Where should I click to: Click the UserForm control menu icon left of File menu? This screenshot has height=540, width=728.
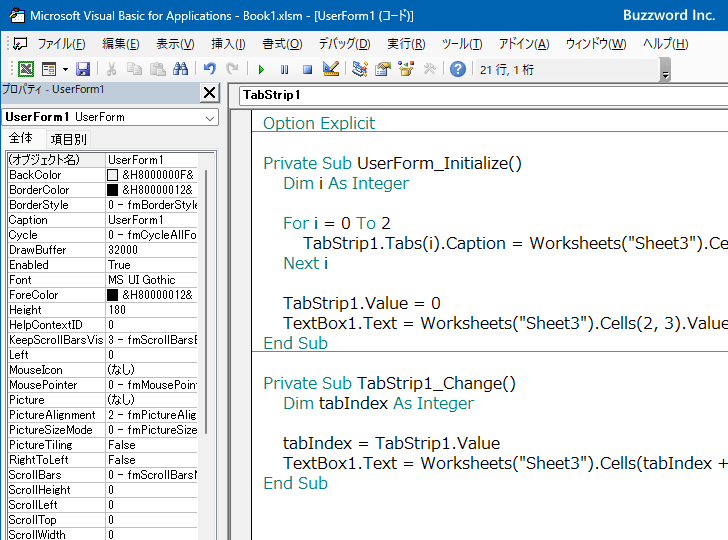click(20, 44)
